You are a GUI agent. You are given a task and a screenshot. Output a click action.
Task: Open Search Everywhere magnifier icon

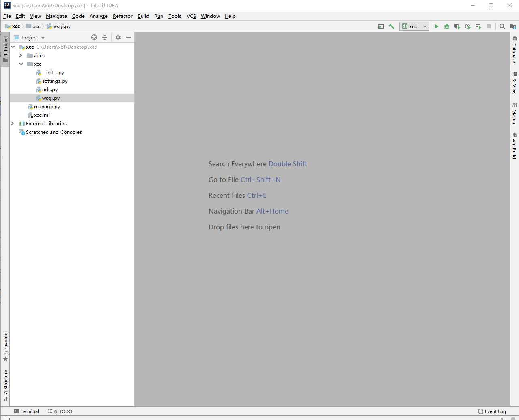502,26
